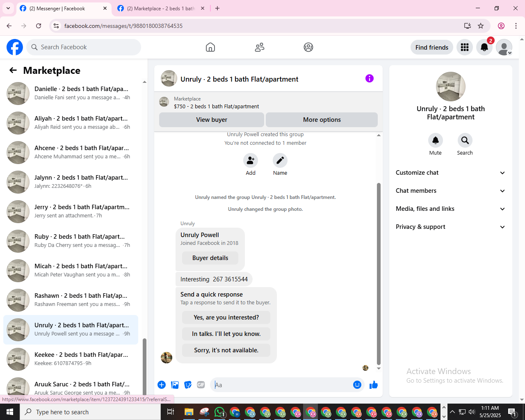
Task: Open the Groups icon in top navigation
Action: 308,47
